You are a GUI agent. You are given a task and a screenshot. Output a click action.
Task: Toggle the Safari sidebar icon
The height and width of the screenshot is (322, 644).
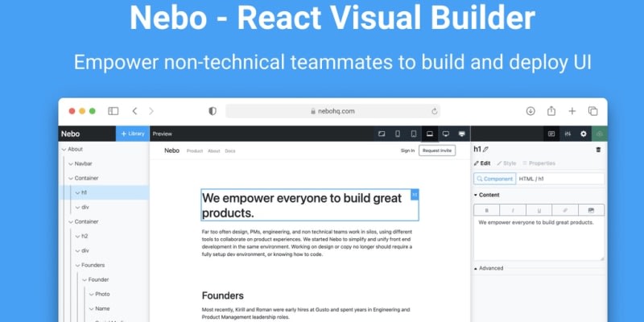click(x=113, y=111)
